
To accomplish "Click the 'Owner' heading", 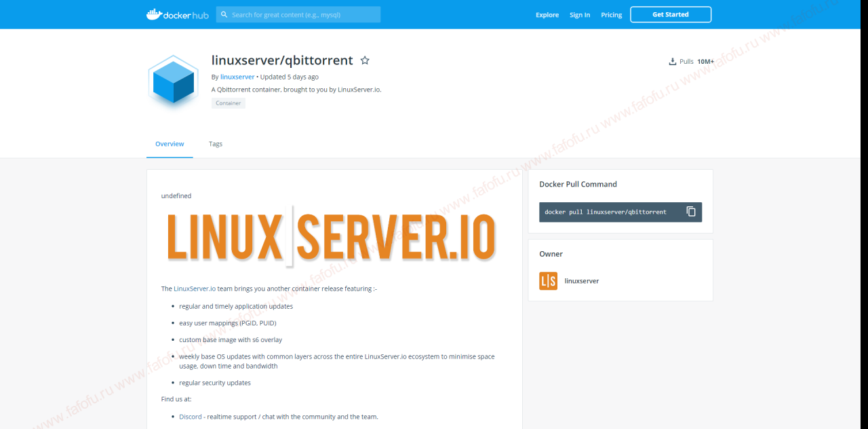I will coord(551,254).
